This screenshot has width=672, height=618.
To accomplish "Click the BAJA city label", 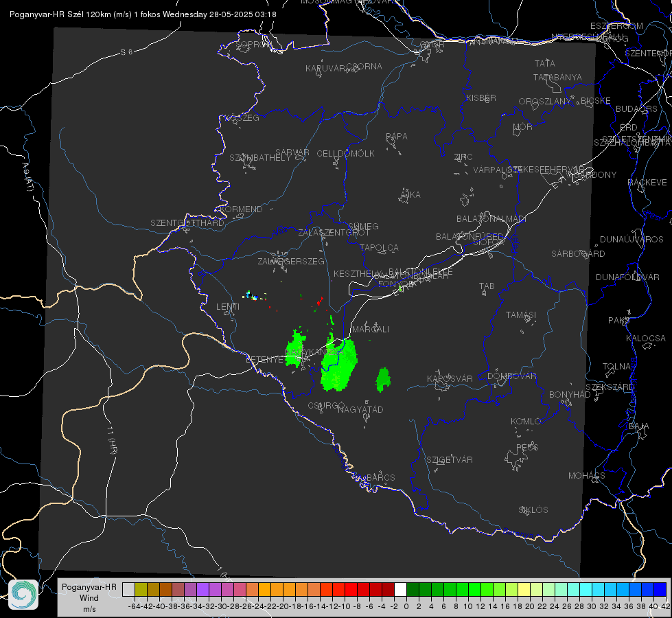I will click(x=639, y=426).
